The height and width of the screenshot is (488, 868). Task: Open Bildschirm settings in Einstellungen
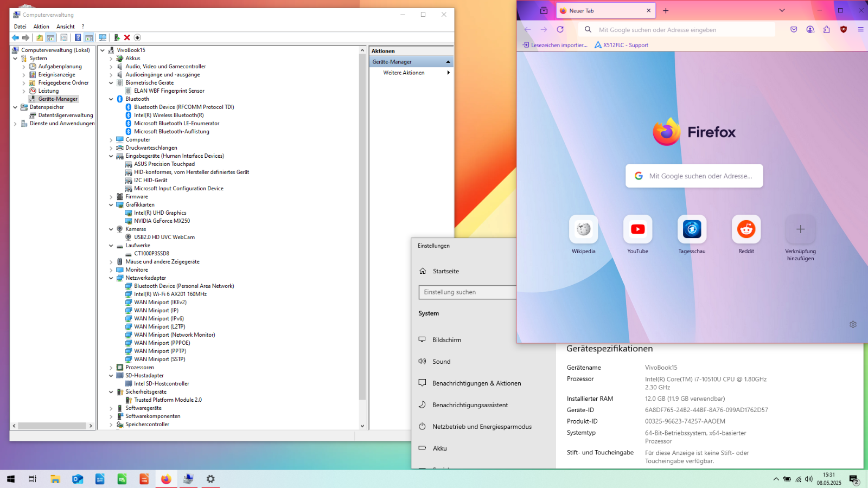pos(446,340)
